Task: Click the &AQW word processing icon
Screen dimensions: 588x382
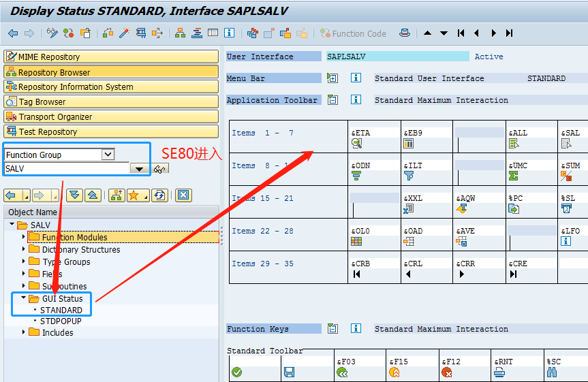Action: (462, 209)
